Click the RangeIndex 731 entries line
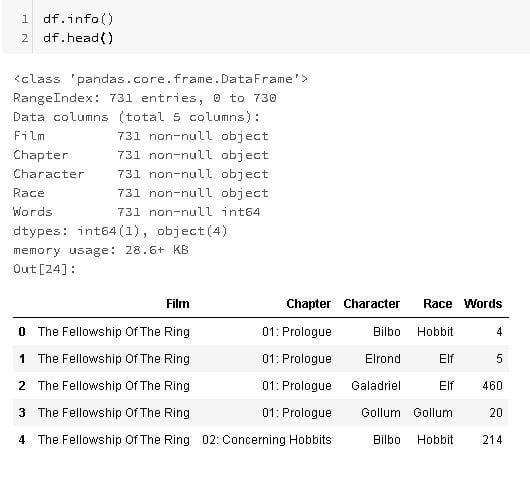 click(x=145, y=98)
